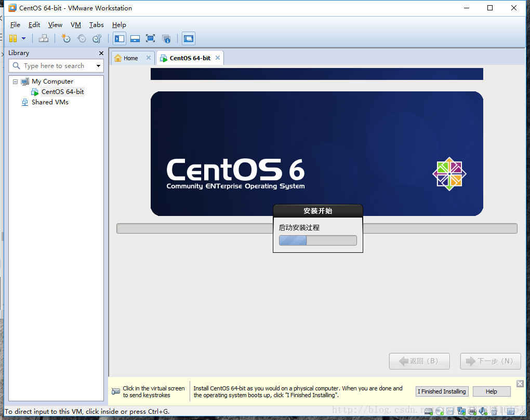530x420 pixels.
Task: Click I Finished Installing button
Action: (x=442, y=391)
